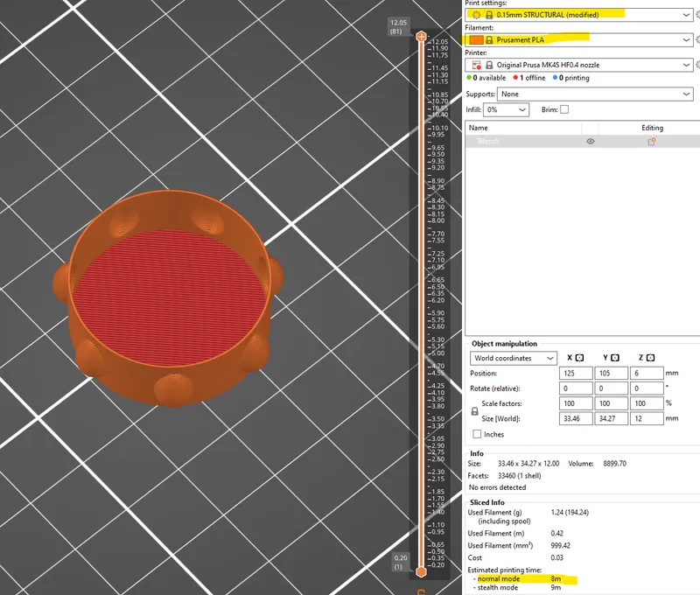This screenshot has height=595, width=700.
Task: Open the Print settings preset dropdown
Action: [x=686, y=15]
